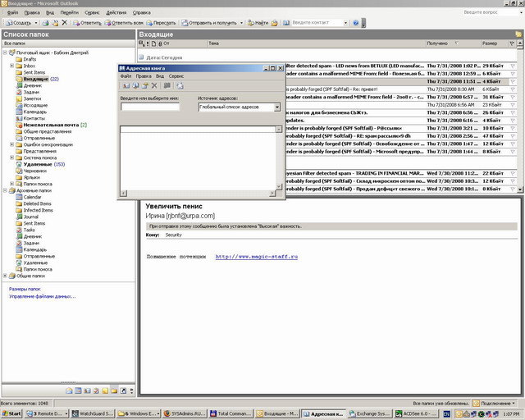Click Delete X icon in Адресная книга toolbar
The image size is (525, 420).
coord(154,86)
